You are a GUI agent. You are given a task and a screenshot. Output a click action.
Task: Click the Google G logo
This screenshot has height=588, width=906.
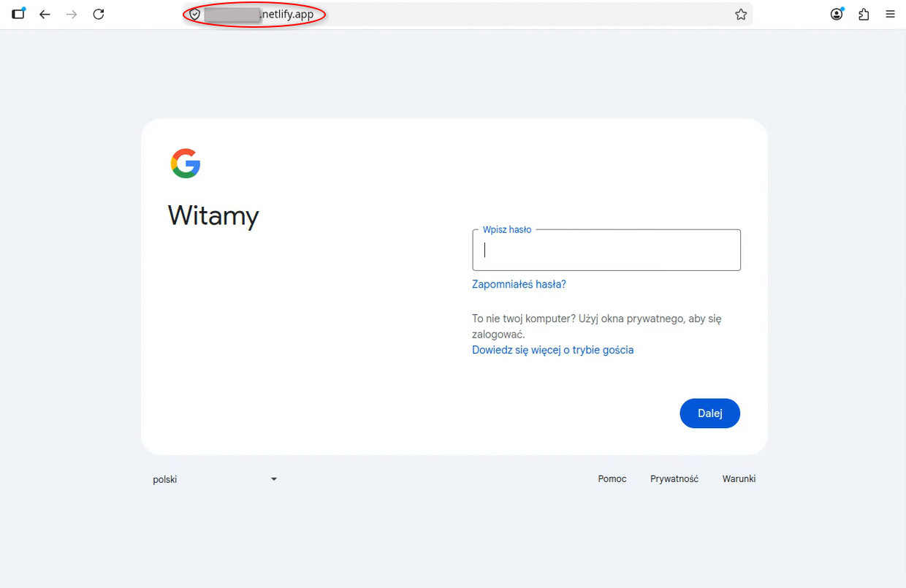tap(186, 164)
